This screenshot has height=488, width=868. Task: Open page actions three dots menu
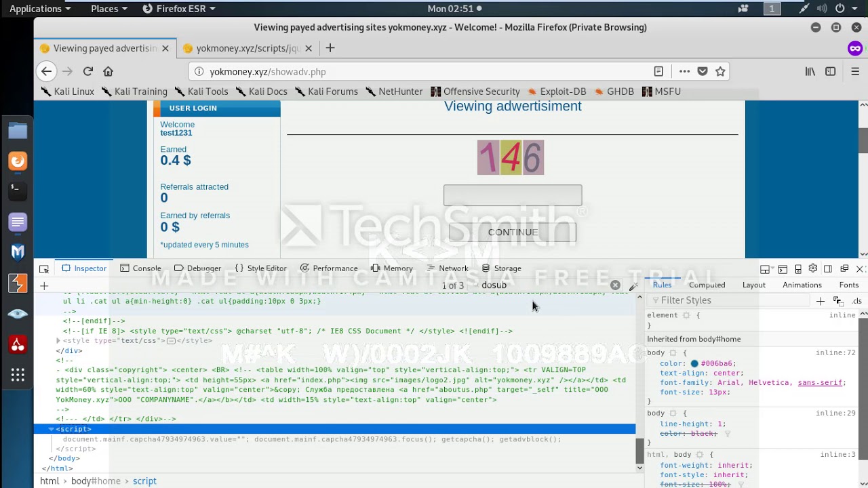point(684,71)
